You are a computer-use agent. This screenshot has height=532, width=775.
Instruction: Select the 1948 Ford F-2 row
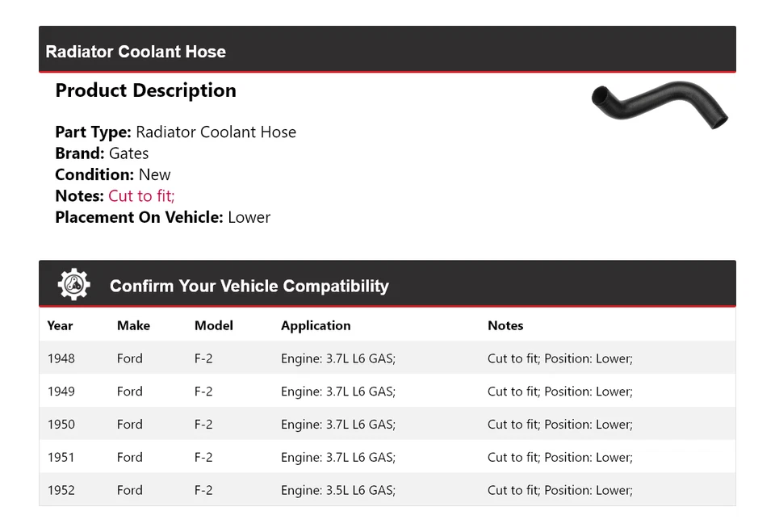[x=387, y=358]
